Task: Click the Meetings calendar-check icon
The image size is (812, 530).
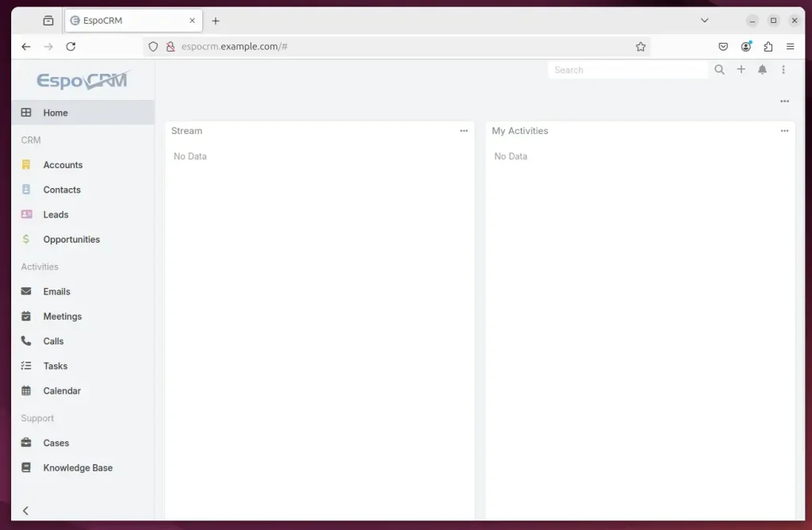Action: 26,316
